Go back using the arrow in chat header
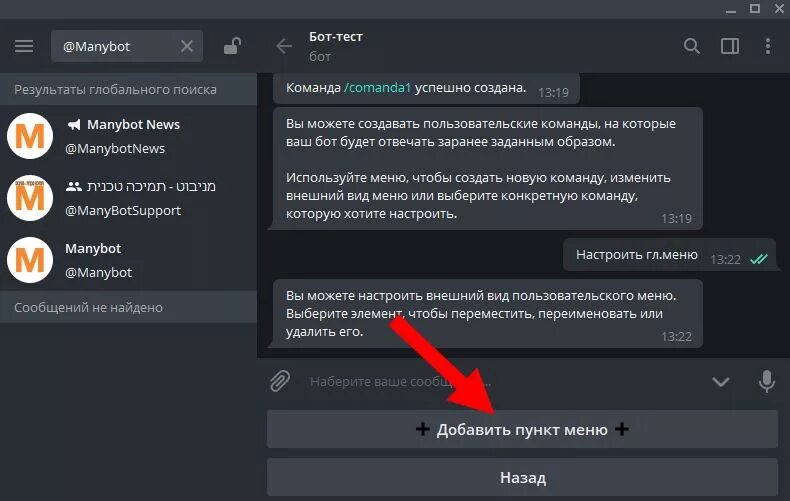 284,46
